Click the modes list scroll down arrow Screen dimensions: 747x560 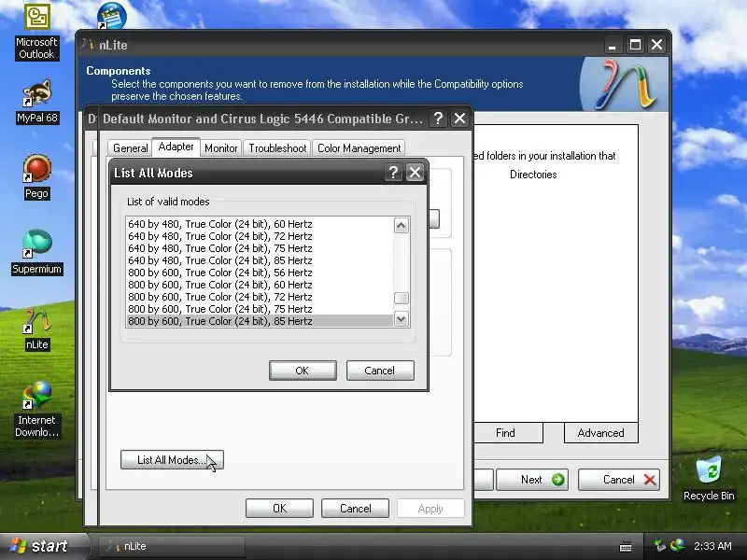(402, 318)
